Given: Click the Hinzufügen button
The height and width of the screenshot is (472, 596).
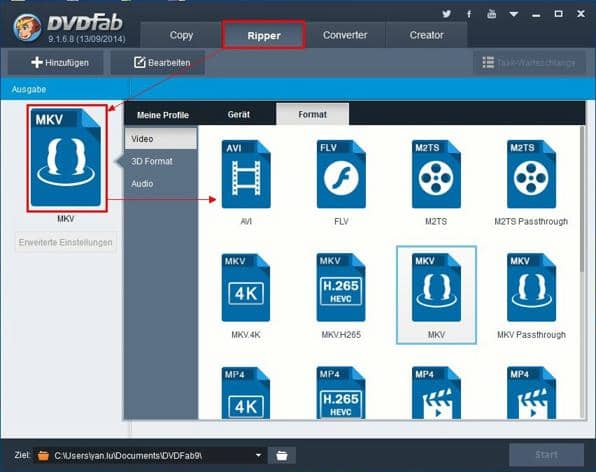Looking at the screenshot, I should coord(55,62).
